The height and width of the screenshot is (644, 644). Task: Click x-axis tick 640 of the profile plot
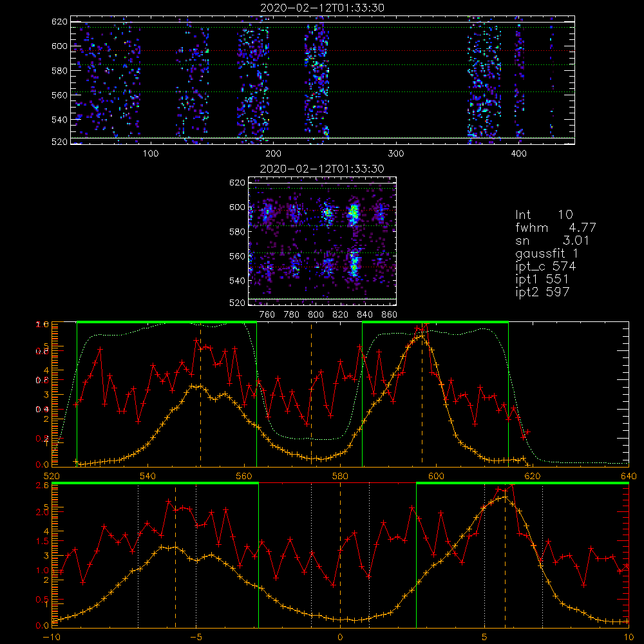click(629, 476)
